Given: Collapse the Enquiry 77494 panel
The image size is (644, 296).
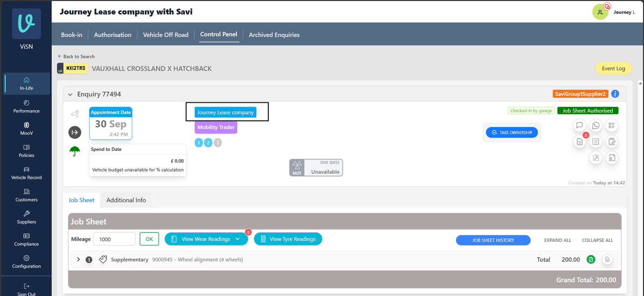Looking at the screenshot, I should [x=70, y=94].
